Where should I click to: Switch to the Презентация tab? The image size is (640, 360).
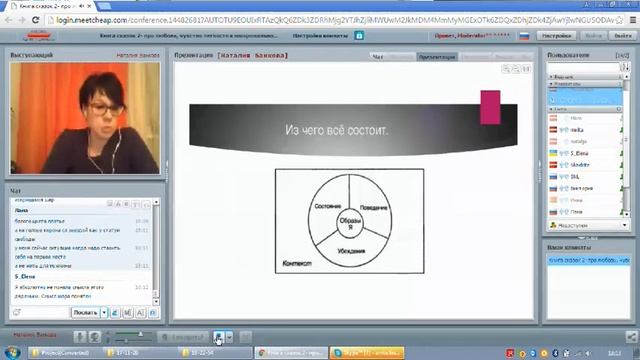(436, 57)
